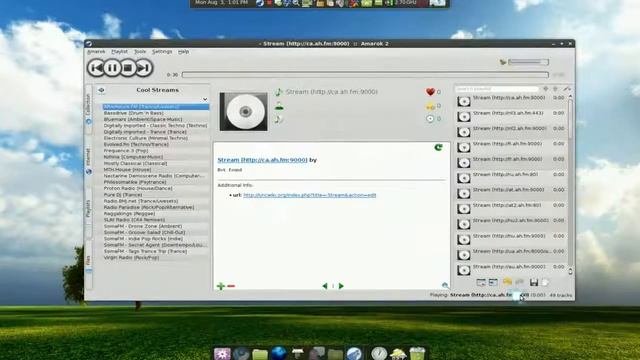Remove applet with red minus icon
This screenshot has width=640, height=360.
pos(231,286)
